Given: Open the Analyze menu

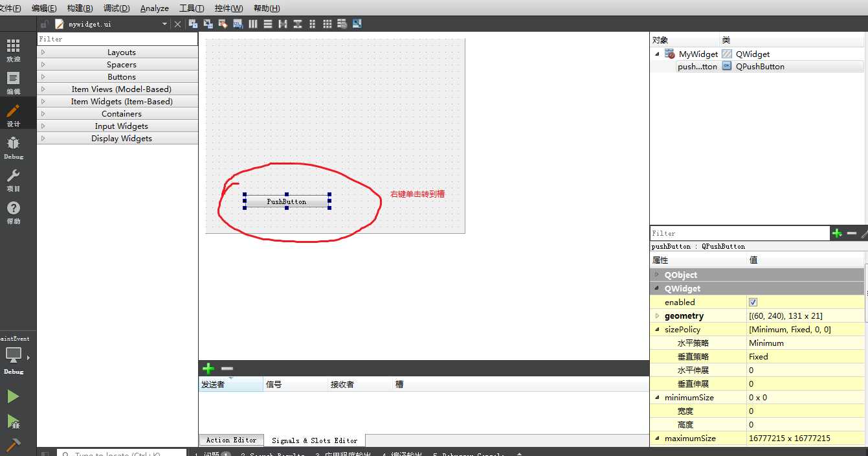Looking at the screenshot, I should (x=155, y=8).
